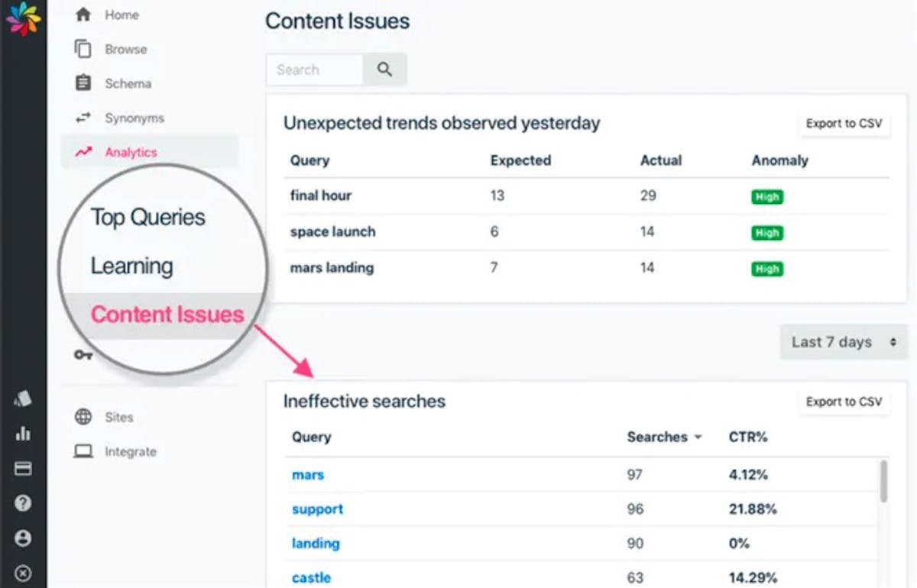Click the colorful pinwheel app logo
This screenshot has height=588, width=917.
(x=23, y=18)
